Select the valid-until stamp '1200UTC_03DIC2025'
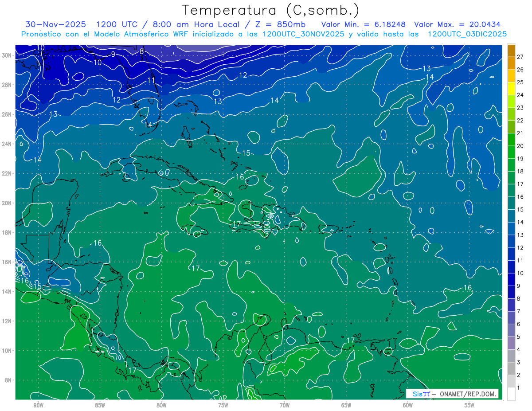The image size is (532, 411). tap(467, 34)
